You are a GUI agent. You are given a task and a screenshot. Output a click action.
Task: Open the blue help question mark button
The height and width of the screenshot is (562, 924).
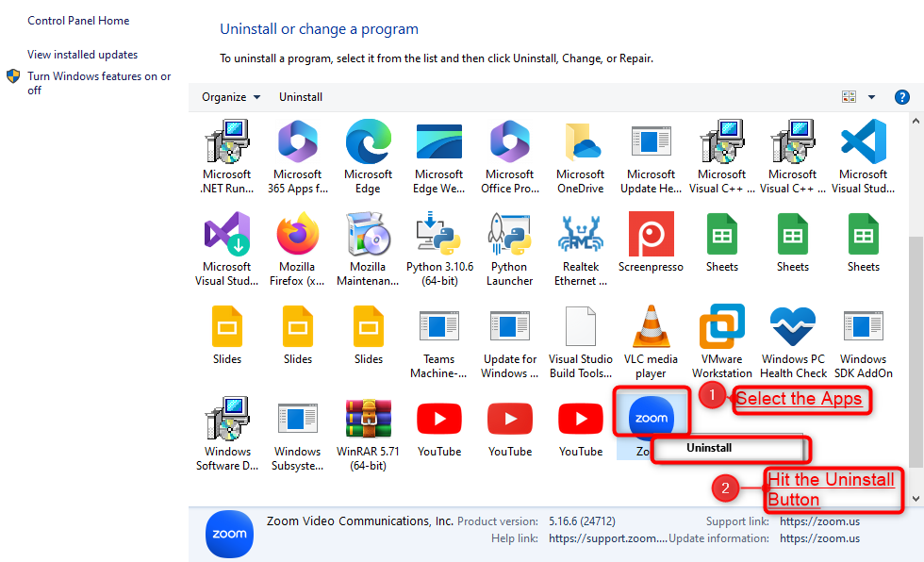pos(901,97)
